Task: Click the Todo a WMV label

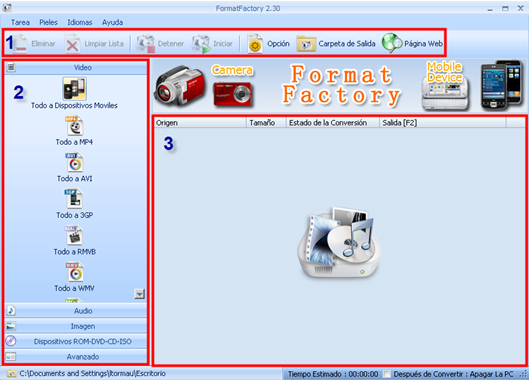Action: click(x=74, y=288)
